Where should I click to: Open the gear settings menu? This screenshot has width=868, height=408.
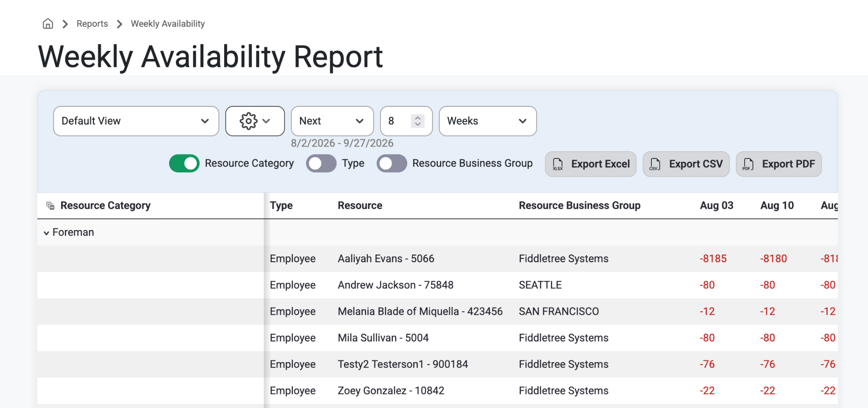[255, 121]
